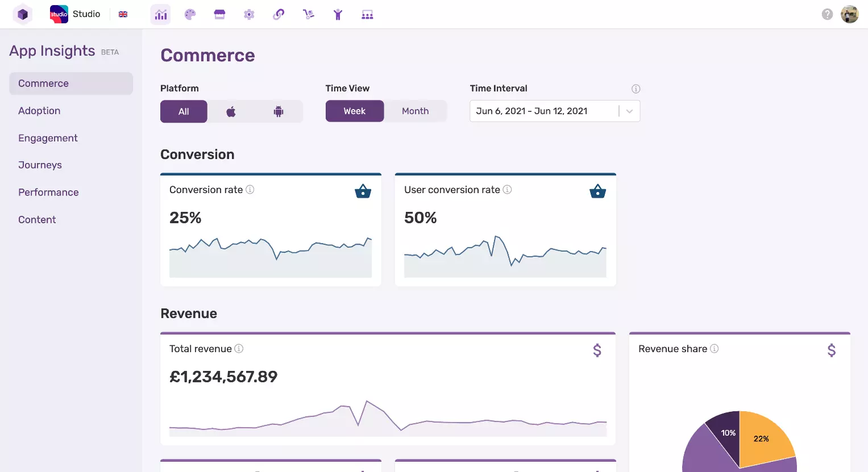Select the pushcart icon in the toolbar
Screen dimensions: 868x472
[308, 14]
